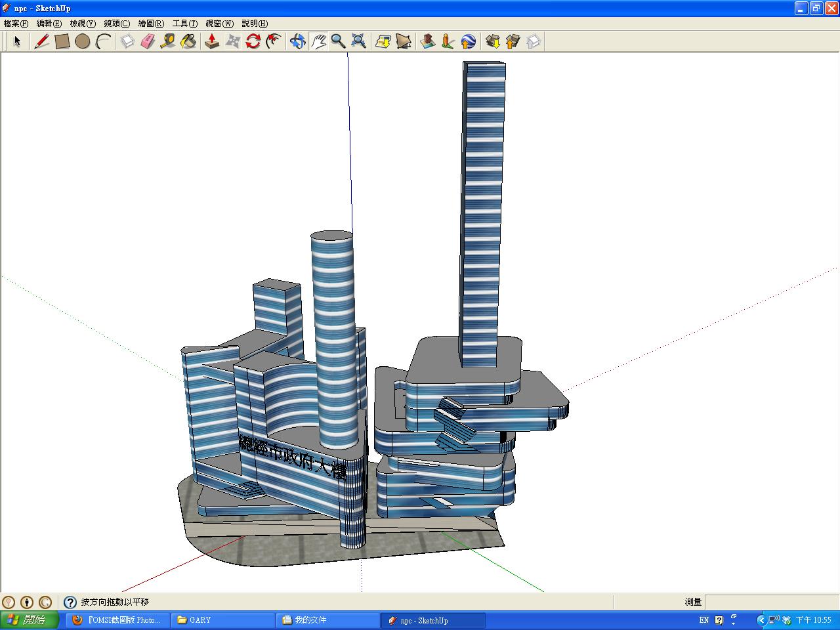Pick the Circle drawing tool
This screenshot has width=840, height=630.
click(x=82, y=41)
